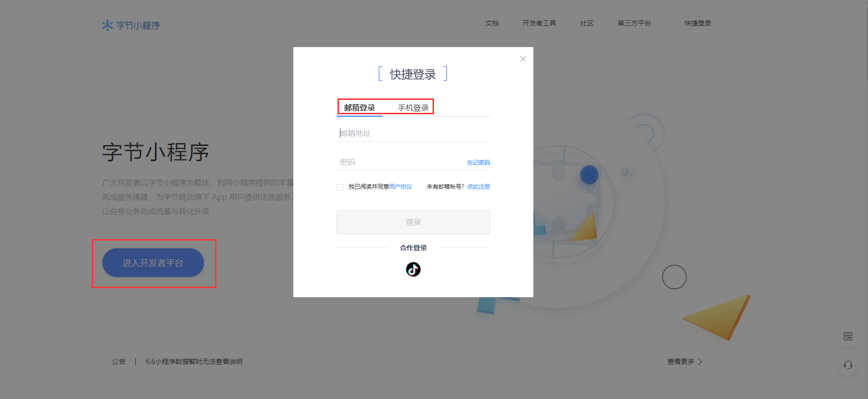Open the 开发者工具 navigation item
Screen dimensions: 868x399
point(539,23)
